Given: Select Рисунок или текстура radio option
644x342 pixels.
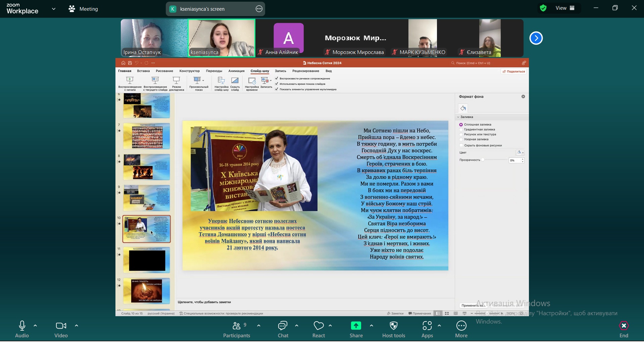Looking at the screenshot, I should pyautogui.click(x=461, y=135).
